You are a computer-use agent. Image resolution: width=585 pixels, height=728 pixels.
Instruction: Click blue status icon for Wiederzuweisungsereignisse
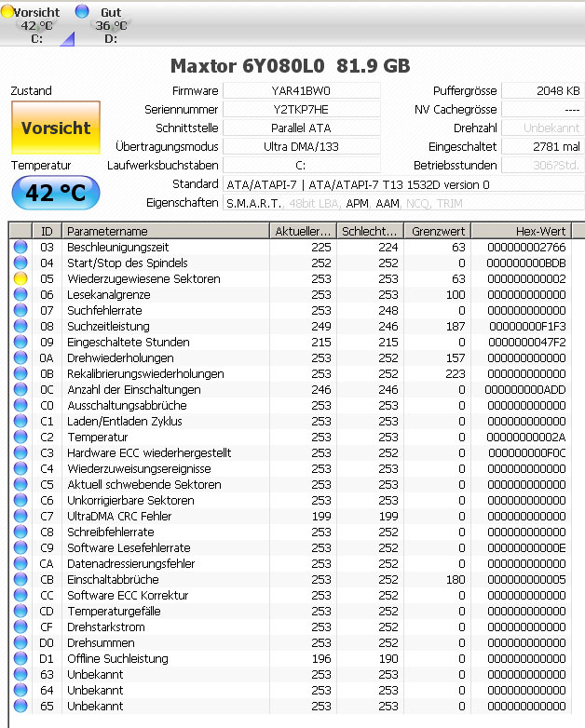[x=20, y=468]
